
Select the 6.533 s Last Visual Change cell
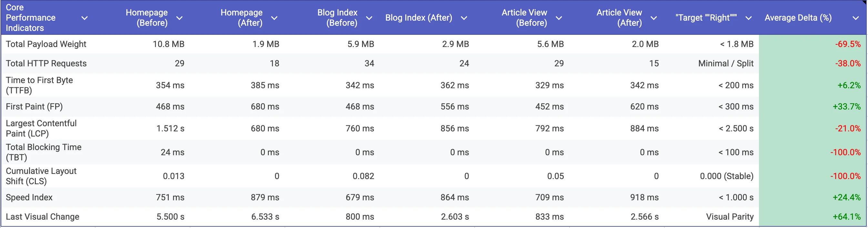coord(265,216)
